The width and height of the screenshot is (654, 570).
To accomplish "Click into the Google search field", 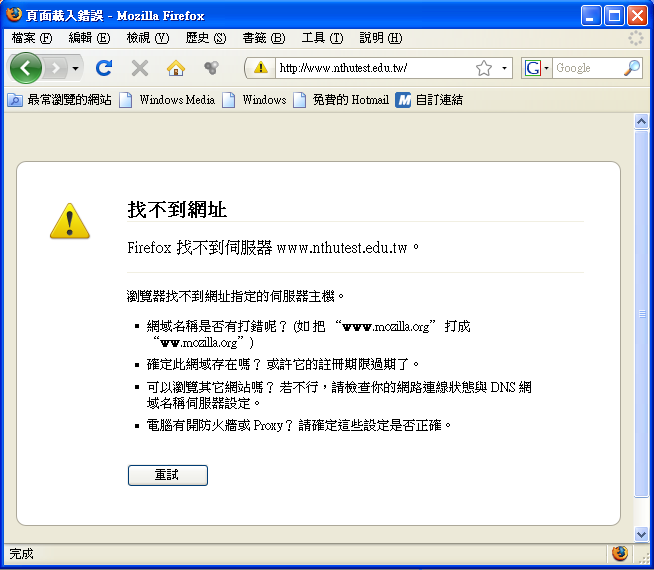I will point(586,68).
